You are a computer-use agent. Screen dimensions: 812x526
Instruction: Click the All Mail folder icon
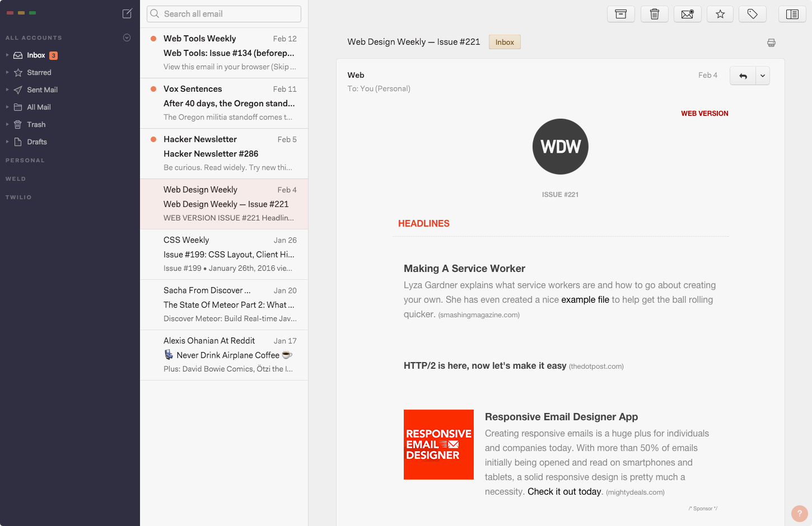tap(18, 107)
